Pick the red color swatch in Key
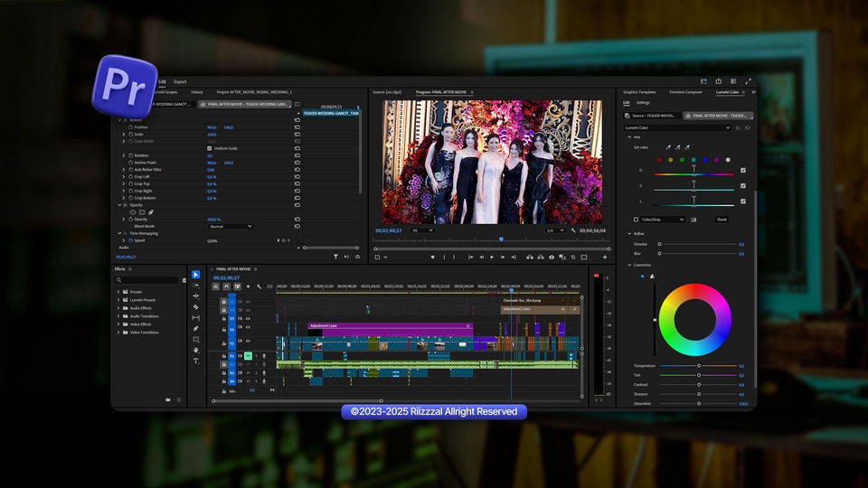Screen dimensions: 868x488 659,160
